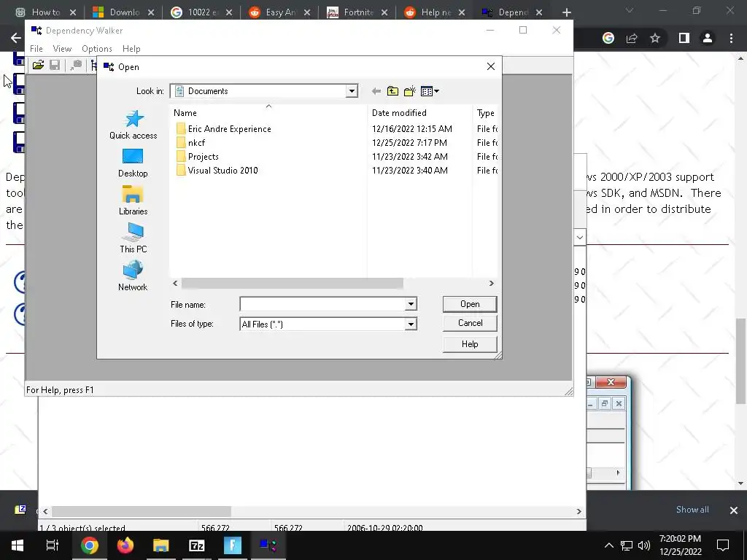This screenshot has width=747, height=560.
Task: Select the nkcf folder
Action: [x=190, y=142]
